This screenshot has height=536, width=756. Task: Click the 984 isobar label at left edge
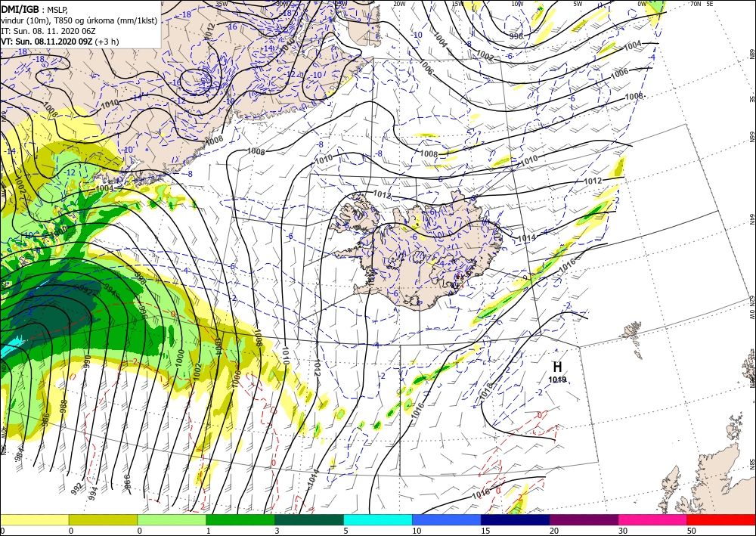19,453
